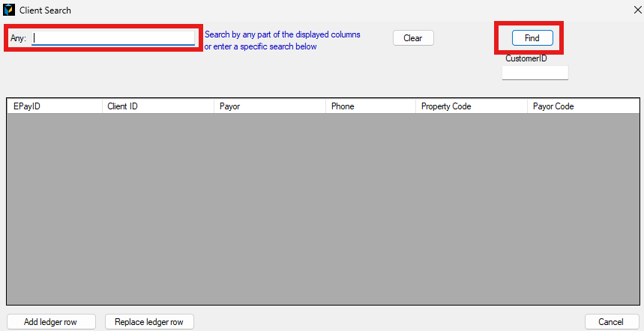Image resolution: width=644 pixels, height=331 pixels.
Task: Focus the Any search text field
Action: point(112,37)
